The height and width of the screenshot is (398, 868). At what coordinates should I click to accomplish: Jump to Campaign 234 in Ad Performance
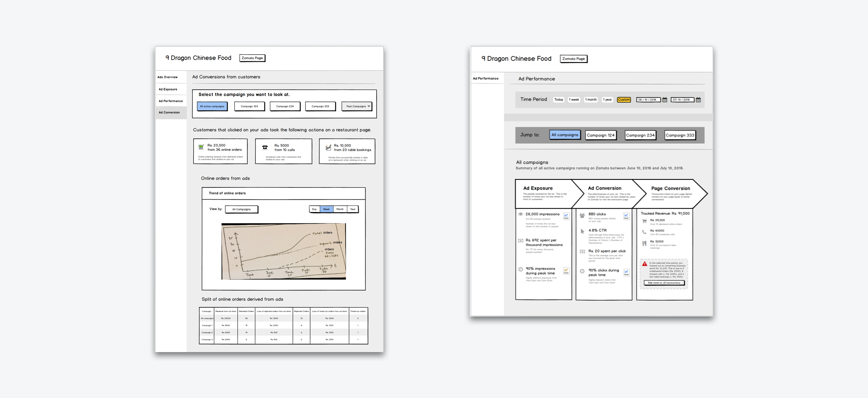click(640, 135)
